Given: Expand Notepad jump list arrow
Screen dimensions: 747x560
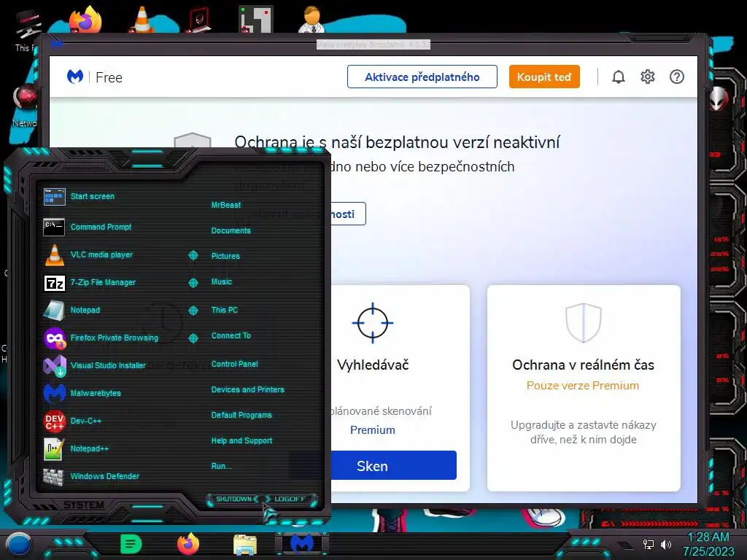Looking at the screenshot, I should tap(193, 311).
